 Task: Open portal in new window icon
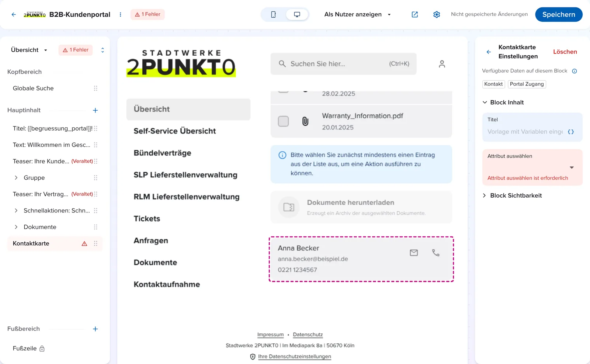pos(414,14)
